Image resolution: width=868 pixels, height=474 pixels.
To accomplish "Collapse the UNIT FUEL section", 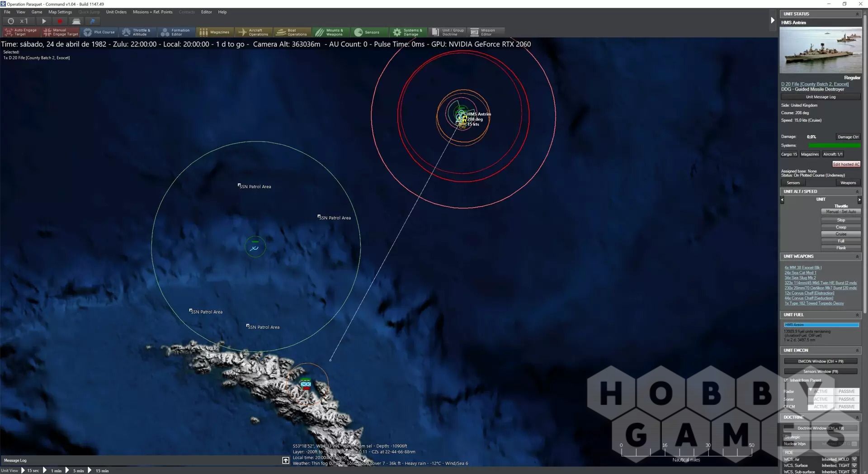I will (857, 315).
